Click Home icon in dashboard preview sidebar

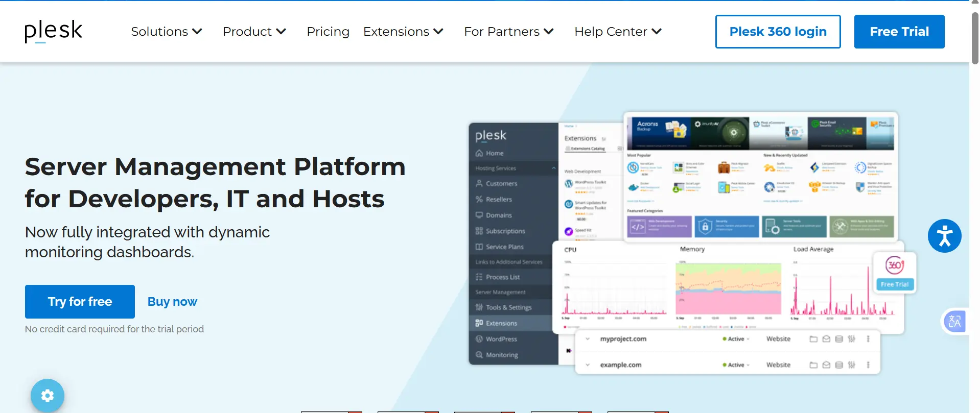click(x=479, y=153)
